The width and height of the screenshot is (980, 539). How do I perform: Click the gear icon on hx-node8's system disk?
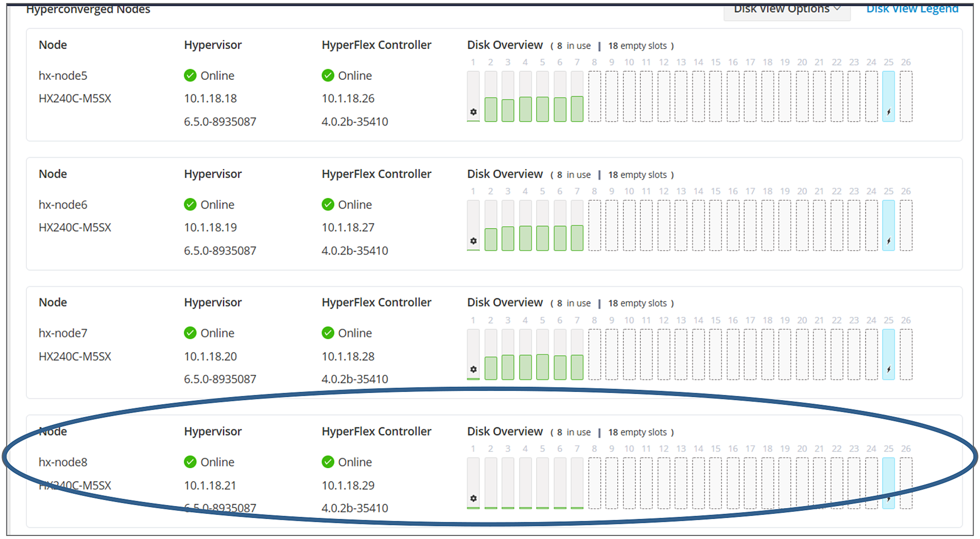473,498
